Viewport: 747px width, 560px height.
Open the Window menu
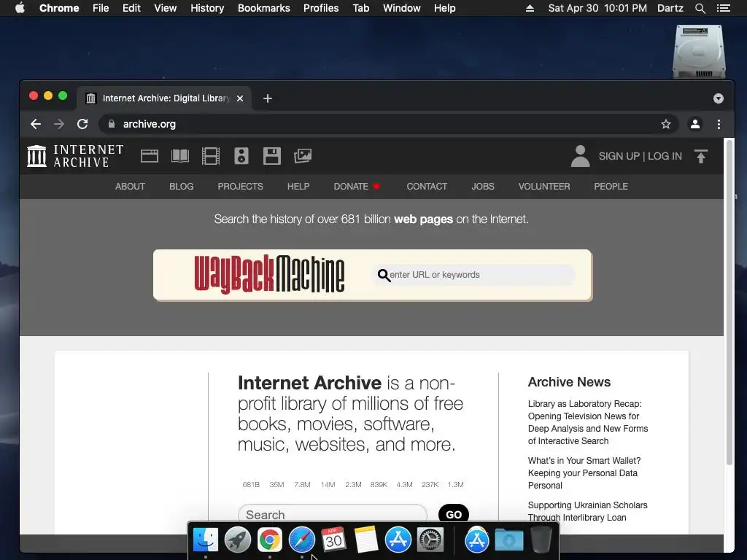tap(402, 8)
